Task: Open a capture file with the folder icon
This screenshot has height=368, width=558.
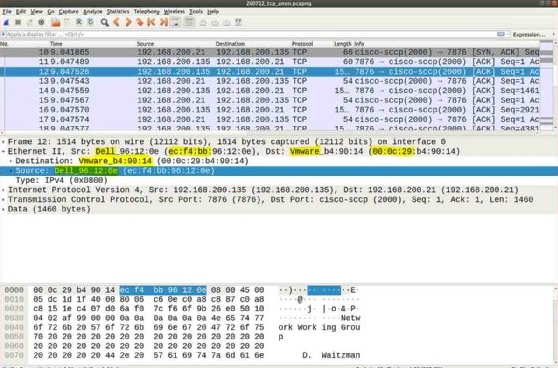Action: (56, 22)
